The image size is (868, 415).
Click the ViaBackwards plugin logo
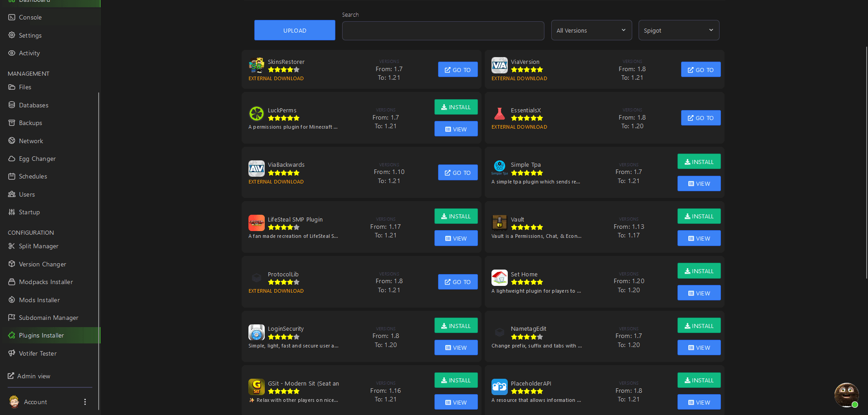coord(257,169)
